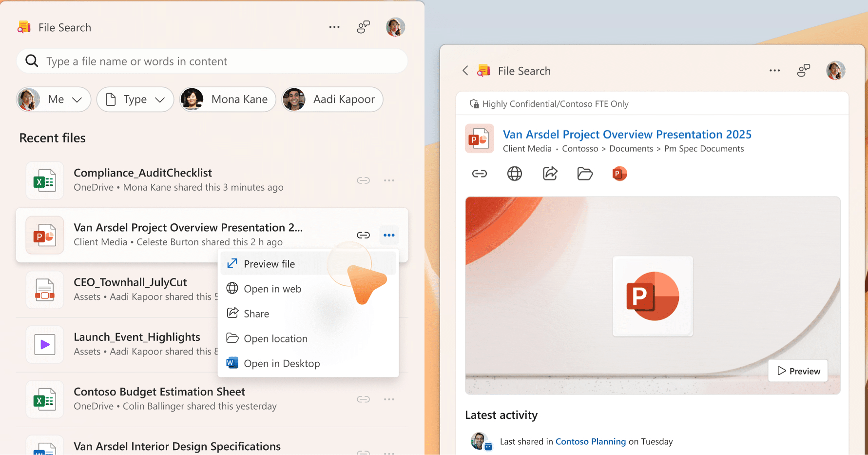Open profile avatar in detail panel header
The height and width of the screenshot is (455, 868).
(x=836, y=71)
